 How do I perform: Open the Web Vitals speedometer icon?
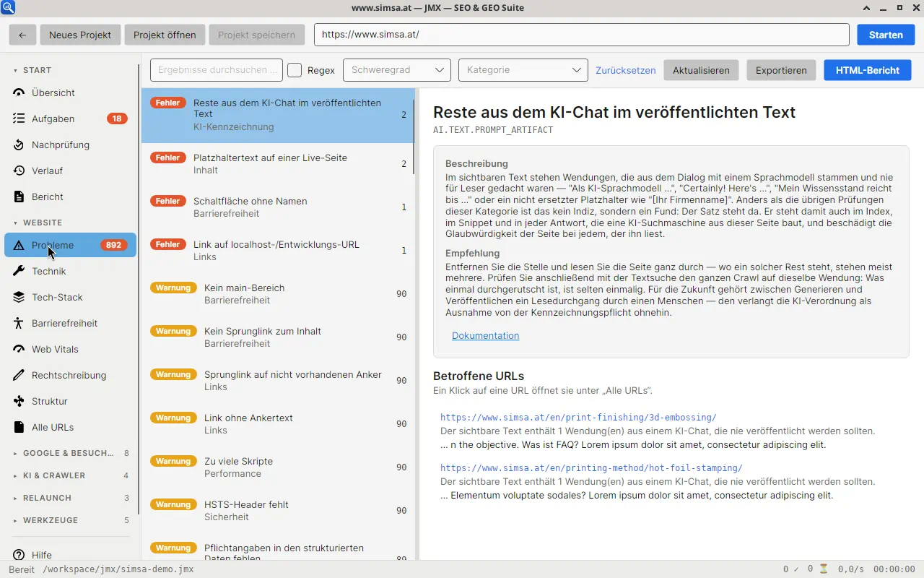click(19, 349)
